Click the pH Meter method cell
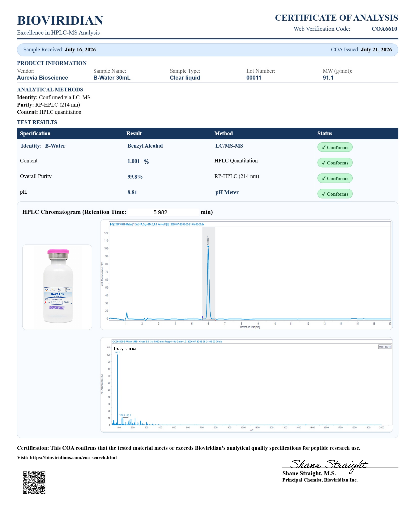This screenshot has width=411, height=532. pos(227,192)
